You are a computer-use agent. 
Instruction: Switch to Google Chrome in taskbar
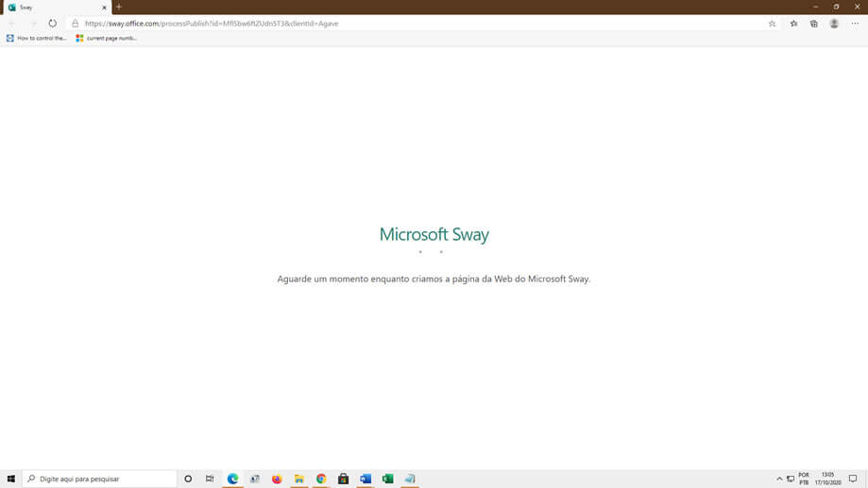click(x=321, y=479)
